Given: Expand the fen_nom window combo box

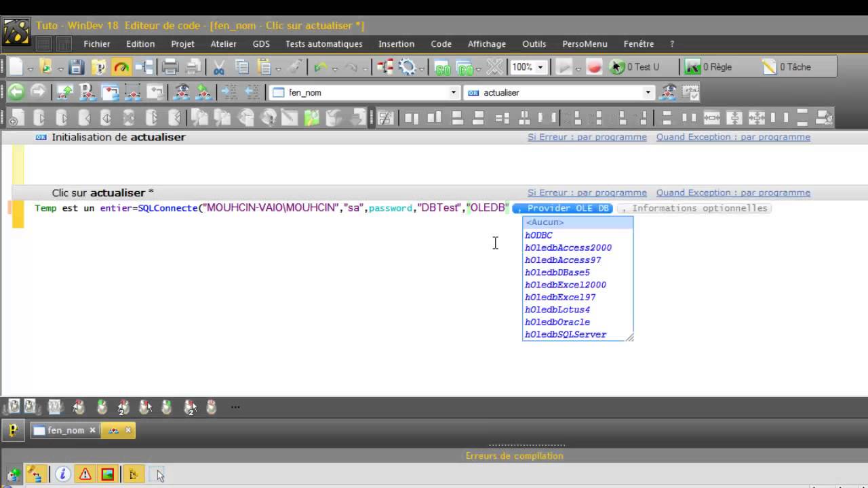Looking at the screenshot, I should coord(454,92).
